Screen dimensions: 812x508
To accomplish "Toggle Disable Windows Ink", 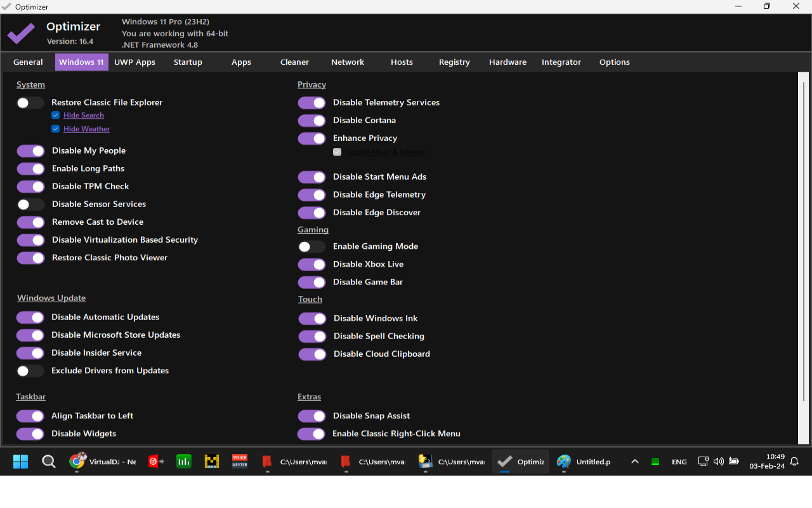I will click(x=312, y=319).
